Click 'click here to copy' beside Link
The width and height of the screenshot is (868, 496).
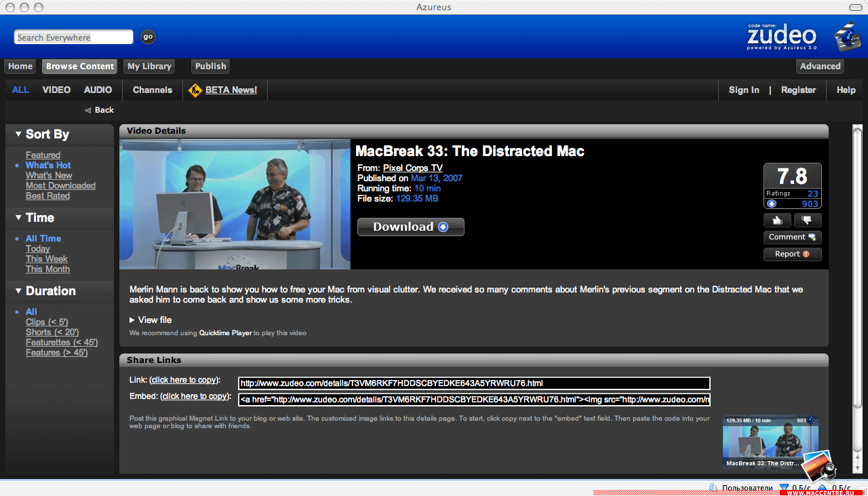click(x=183, y=380)
